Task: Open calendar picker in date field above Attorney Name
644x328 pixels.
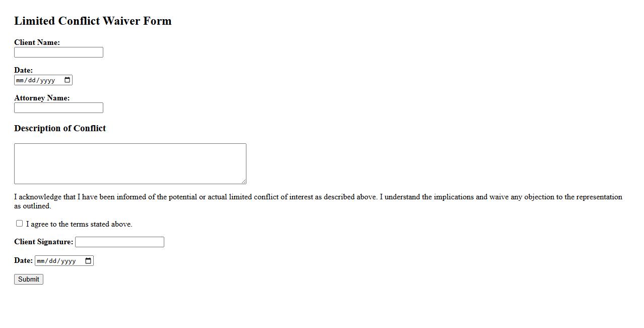Action: 67,80
